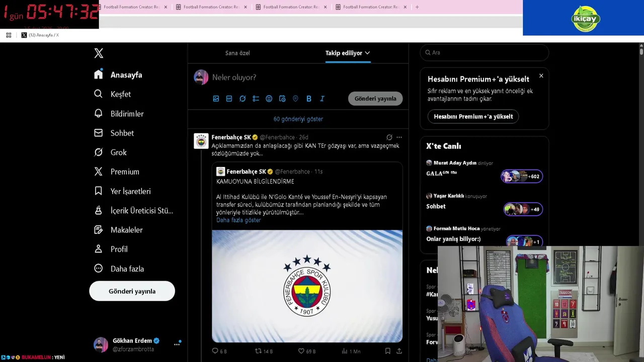The width and height of the screenshot is (644, 362).
Task: Close the first Football Formation Creator tab
Action: 166,7
